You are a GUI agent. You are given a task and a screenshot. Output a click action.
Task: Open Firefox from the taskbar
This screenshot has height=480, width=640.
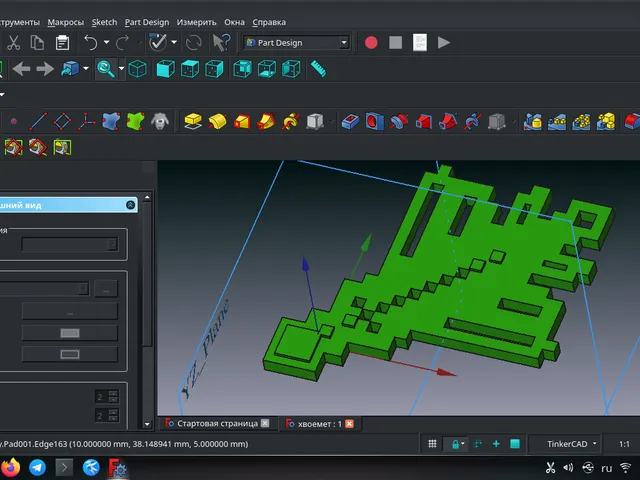[x=11, y=467]
